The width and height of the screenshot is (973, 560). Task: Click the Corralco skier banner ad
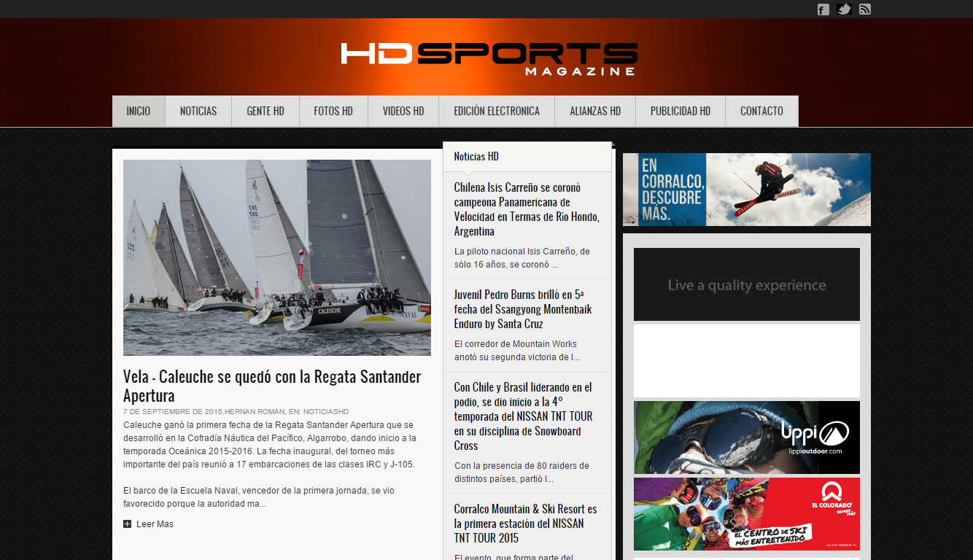point(746,190)
